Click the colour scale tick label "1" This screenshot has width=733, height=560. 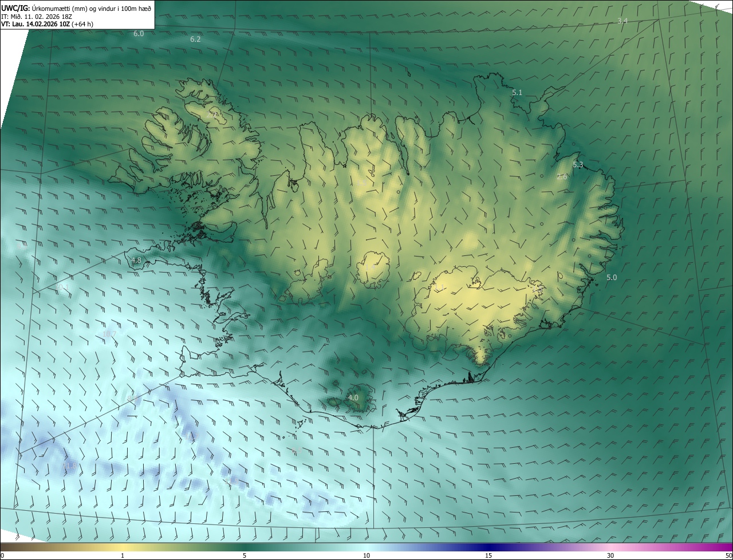[x=123, y=555]
